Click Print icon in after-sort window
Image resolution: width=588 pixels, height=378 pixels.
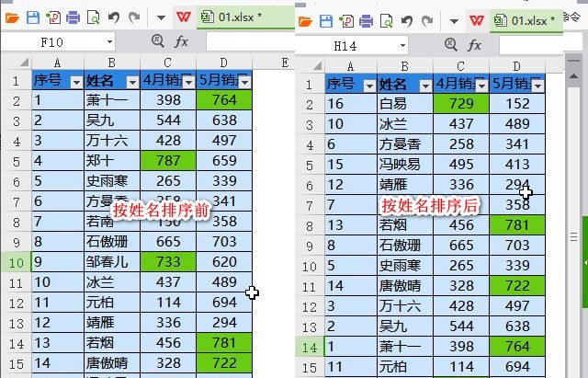367,19
